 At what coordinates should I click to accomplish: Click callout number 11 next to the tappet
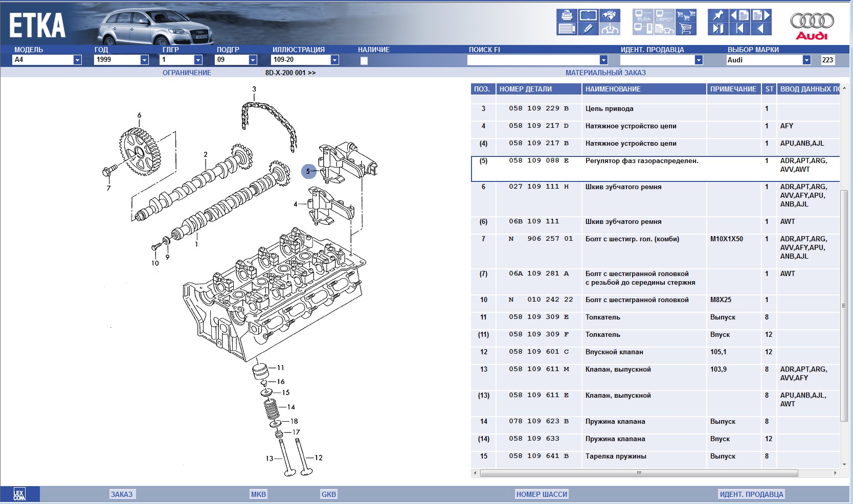pos(280,368)
